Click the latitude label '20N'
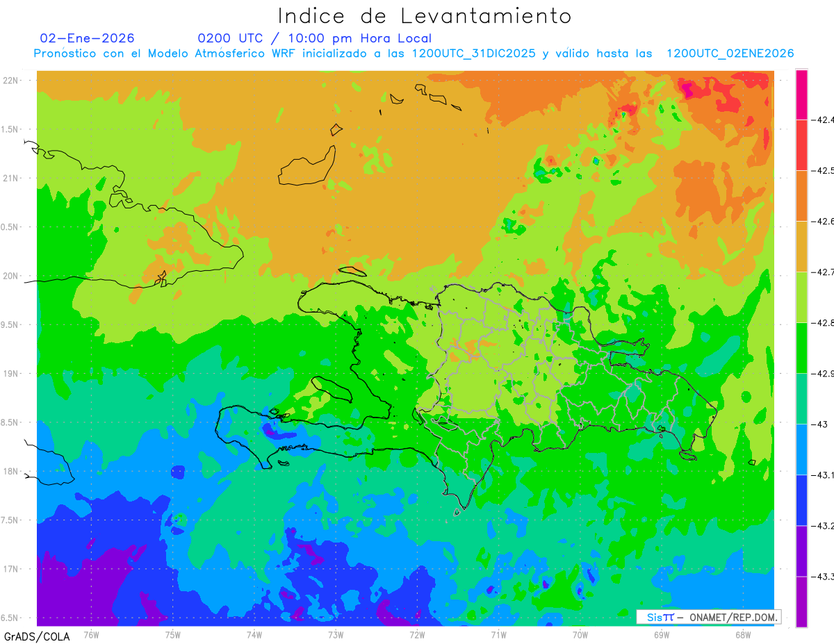834x644 pixels. [x=11, y=276]
